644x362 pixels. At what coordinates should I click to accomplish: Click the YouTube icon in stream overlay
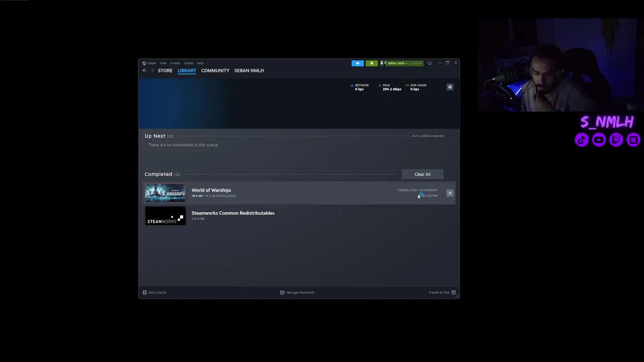(599, 140)
